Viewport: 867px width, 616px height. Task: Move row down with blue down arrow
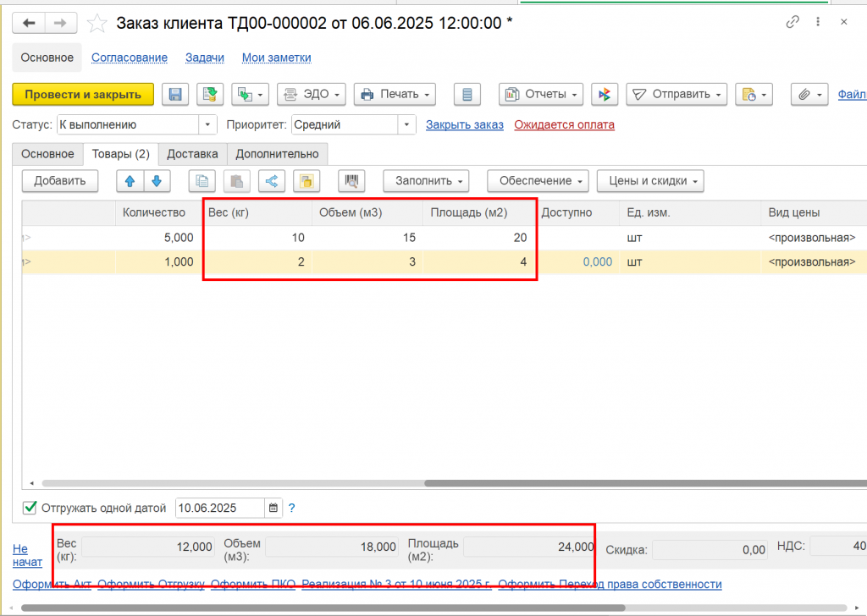pyautogui.click(x=157, y=181)
